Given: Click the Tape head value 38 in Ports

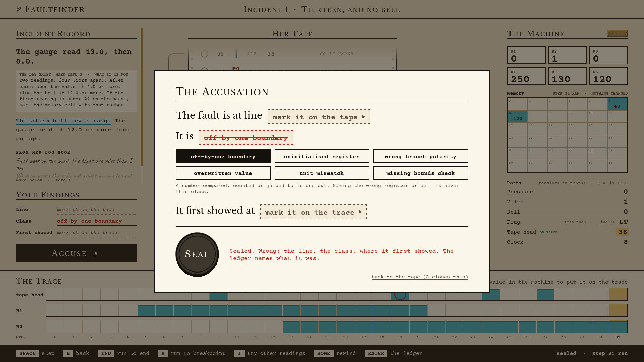Looking at the screenshot, I should 623,232.
